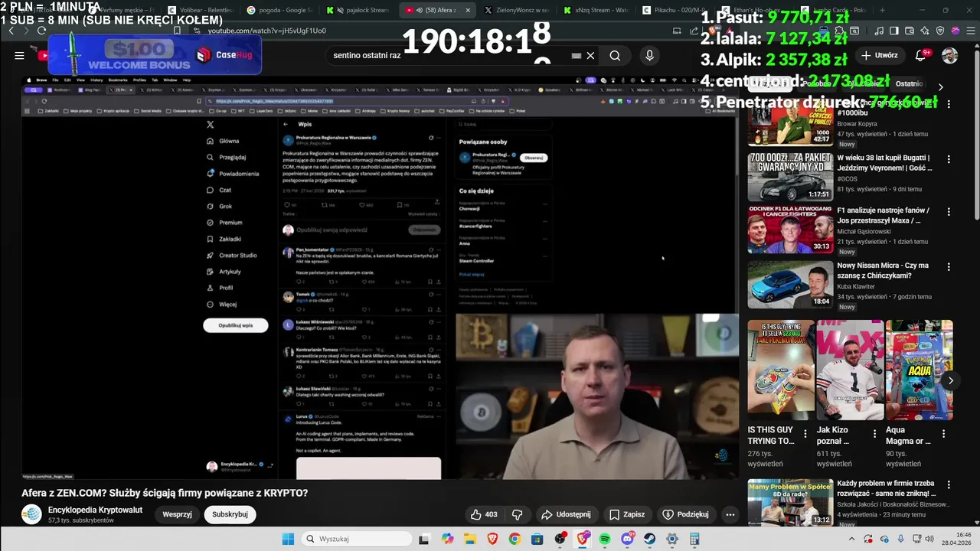980x551 pixels.
Task: Switch to the Pikachu - 020/M tab
Action: tap(675, 11)
